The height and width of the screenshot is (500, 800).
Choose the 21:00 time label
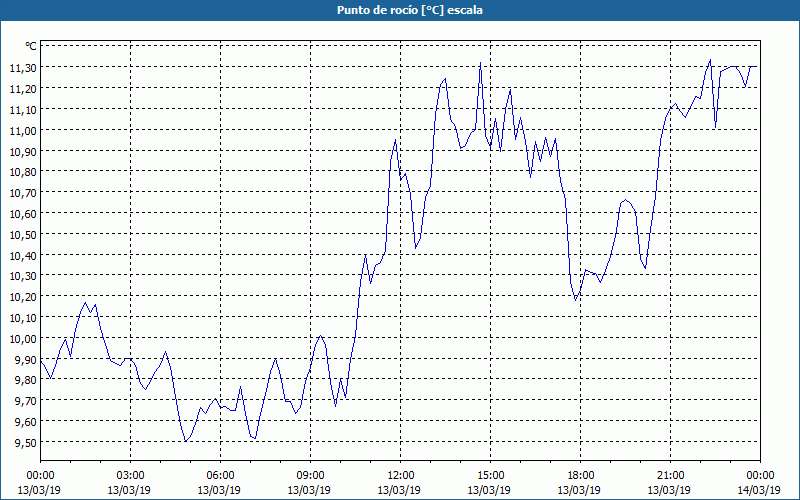coord(670,476)
